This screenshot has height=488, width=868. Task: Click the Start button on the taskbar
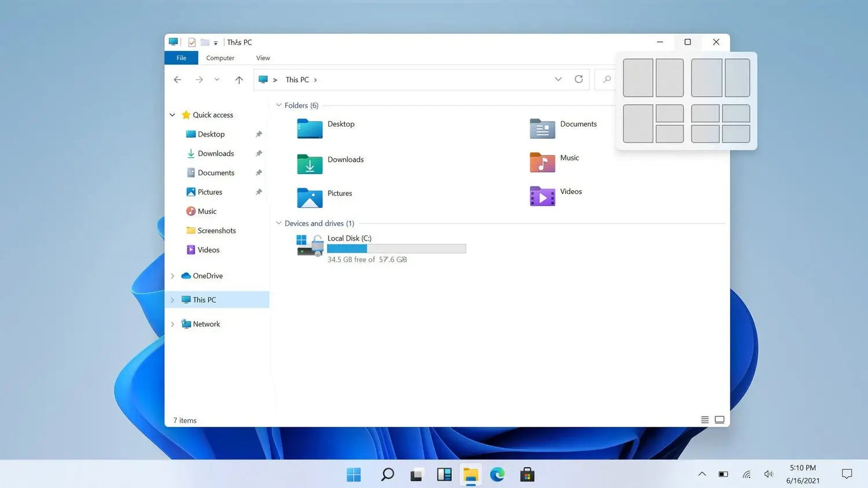[354, 474]
